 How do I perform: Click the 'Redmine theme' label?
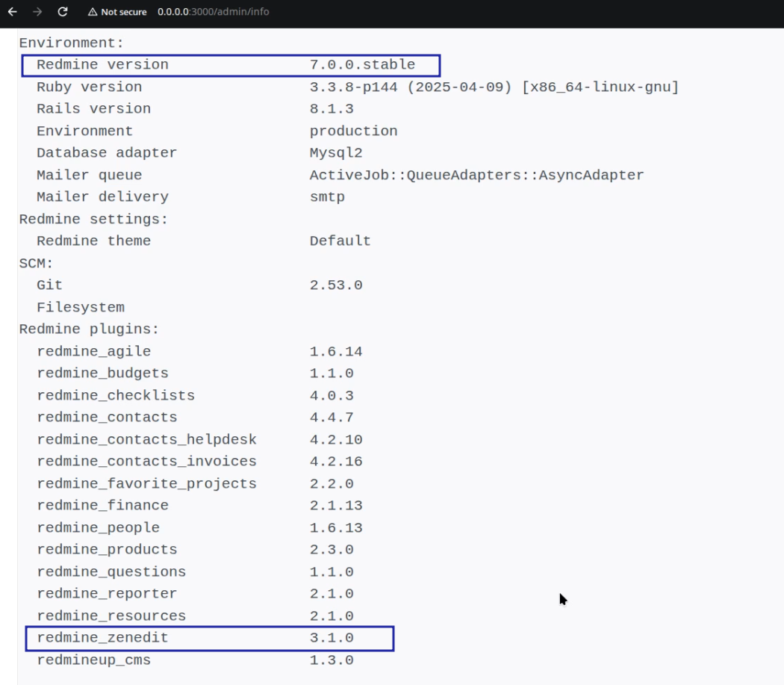point(93,241)
